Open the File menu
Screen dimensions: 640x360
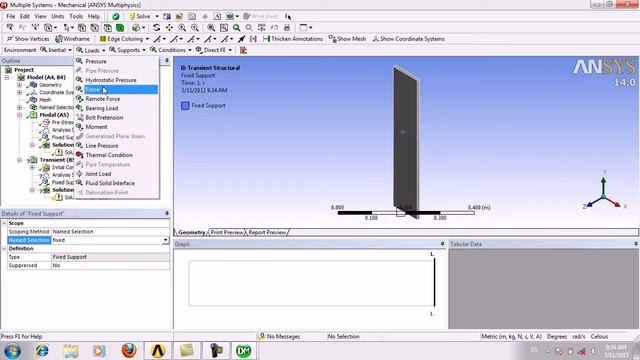(11, 16)
